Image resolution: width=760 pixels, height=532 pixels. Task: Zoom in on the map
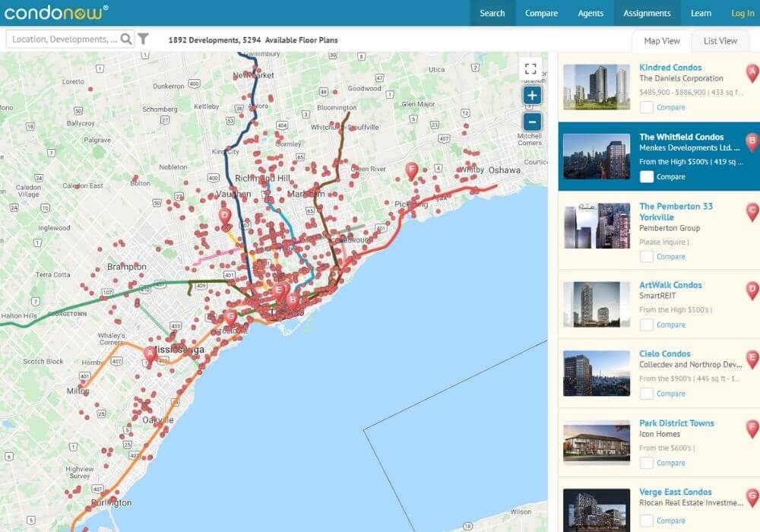click(532, 96)
